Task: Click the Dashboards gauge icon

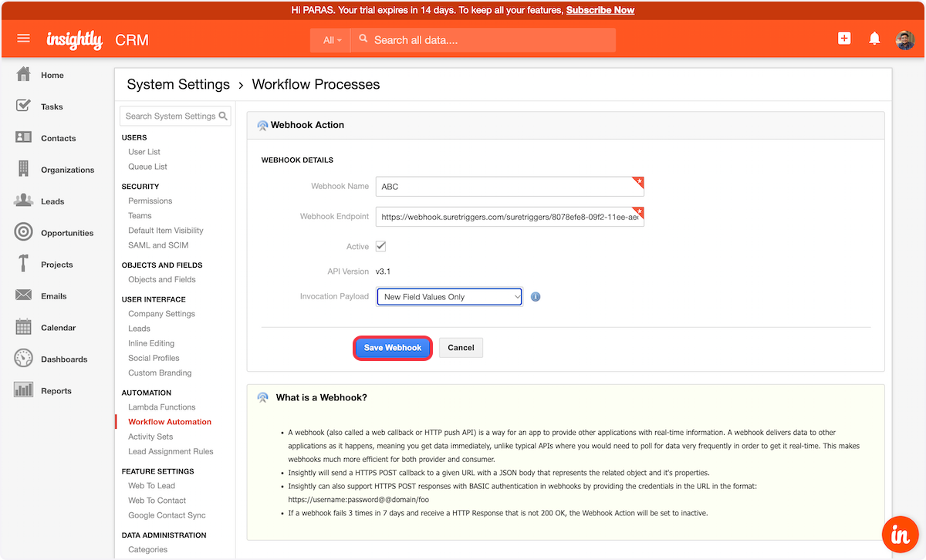Action: pyautogui.click(x=24, y=359)
